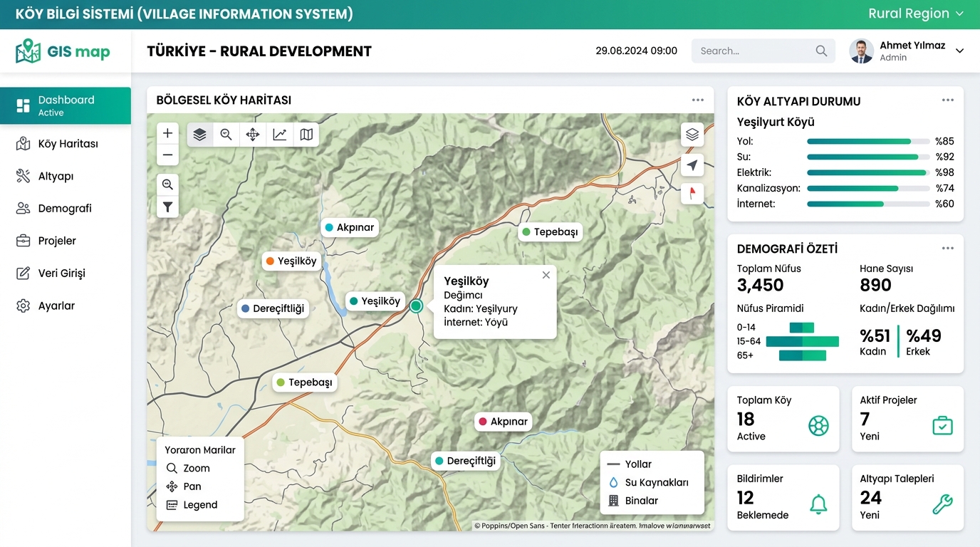
Task: Open the layers panel at map's top right
Action: click(692, 135)
